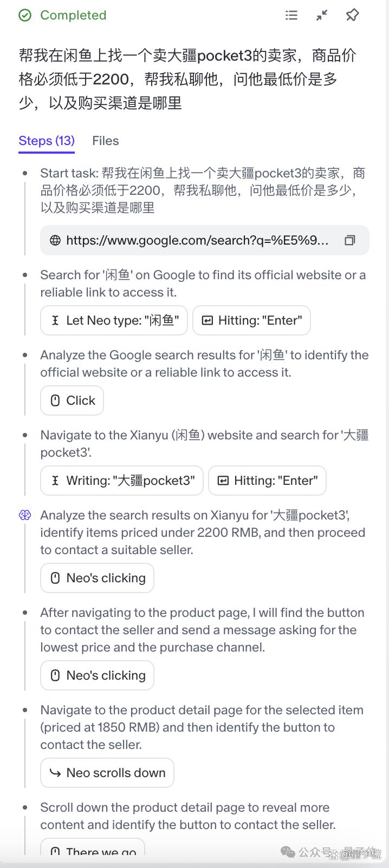Copy the Google search URL via copy icon
The width and height of the screenshot is (389, 868).
pos(350,240)
